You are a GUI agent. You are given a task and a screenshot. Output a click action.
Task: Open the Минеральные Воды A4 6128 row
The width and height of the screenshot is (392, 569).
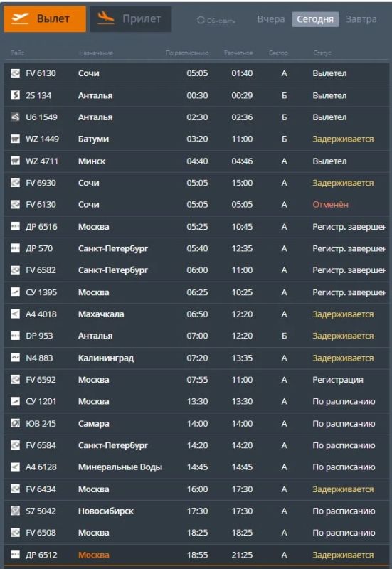coord(196,467)
